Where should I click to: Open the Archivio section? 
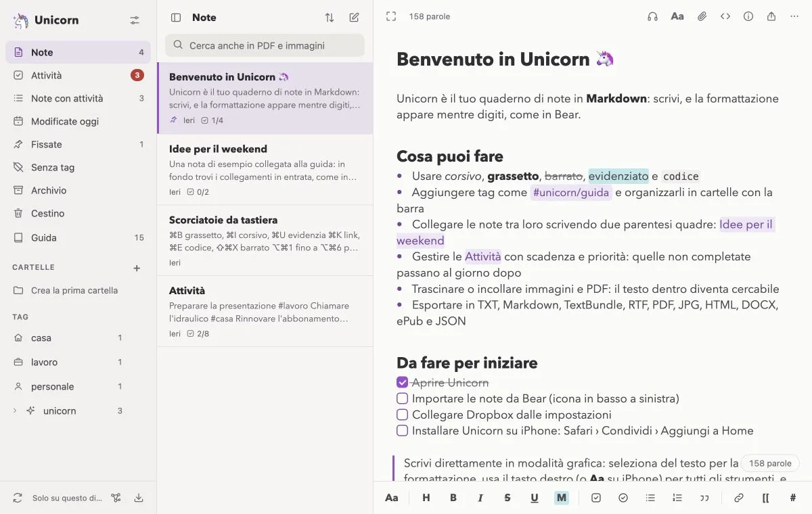[78, 190]
